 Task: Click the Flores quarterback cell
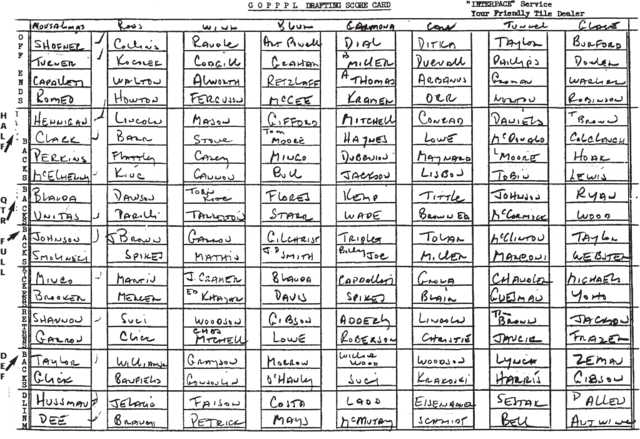click(x=291, y=195)
